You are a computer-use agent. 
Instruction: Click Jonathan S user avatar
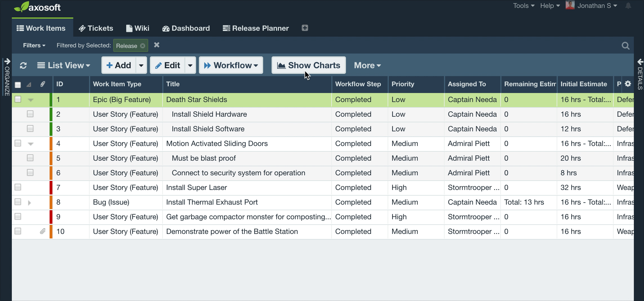570,5
